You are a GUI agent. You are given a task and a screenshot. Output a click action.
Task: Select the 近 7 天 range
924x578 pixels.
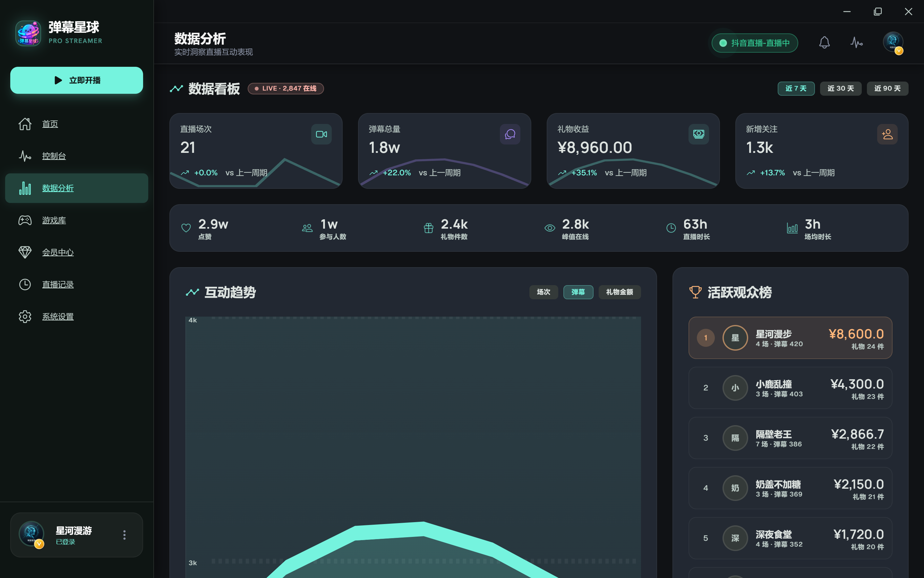[x=796, y=89]
